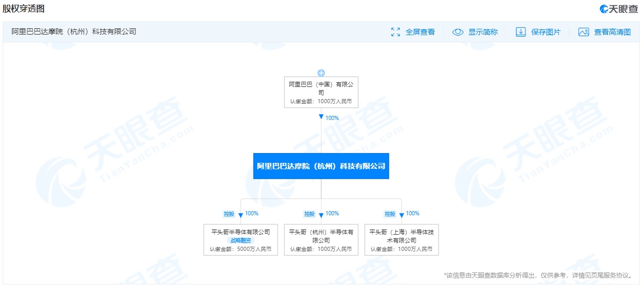Open 查看高清图 high-definition image
This screenshot has height=286, width=644.
click(x=612, y=32)
